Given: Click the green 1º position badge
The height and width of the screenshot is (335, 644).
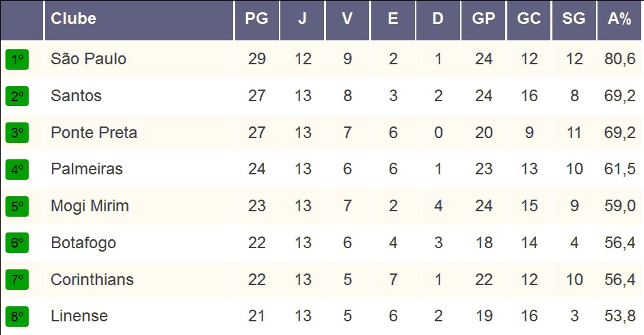Looking at the screenshot, I should (17, 59).
